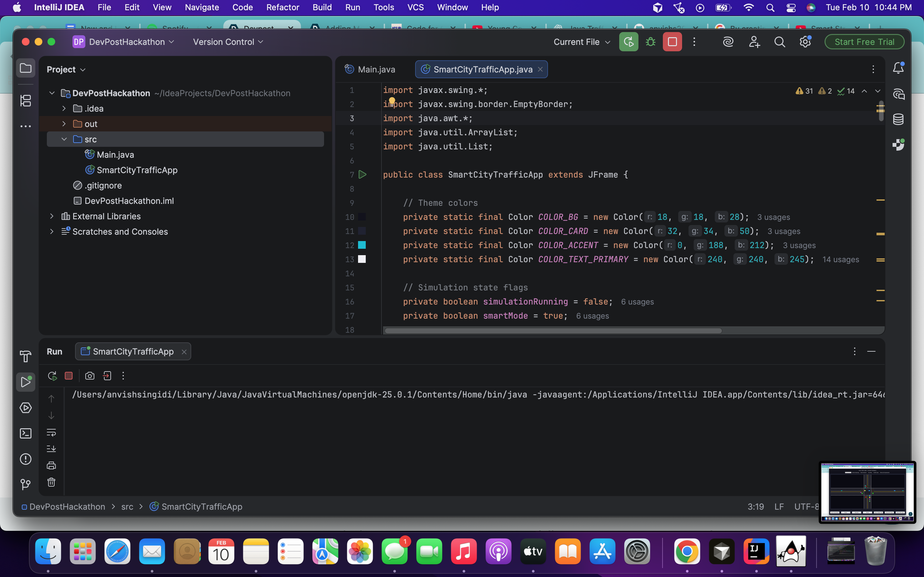Click the COLOR_ACCENT cyan gutter swatch
Viewport: 924px width, 577px height.
362,245
